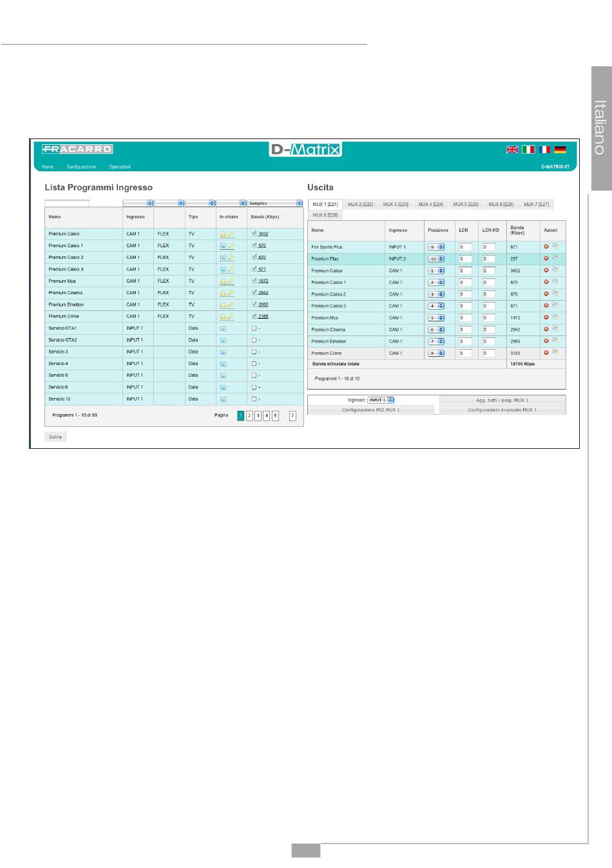The image size is (612, 868).
Task: Click the In chiaro icon for Premium Mya
Action: click(227, 281)
